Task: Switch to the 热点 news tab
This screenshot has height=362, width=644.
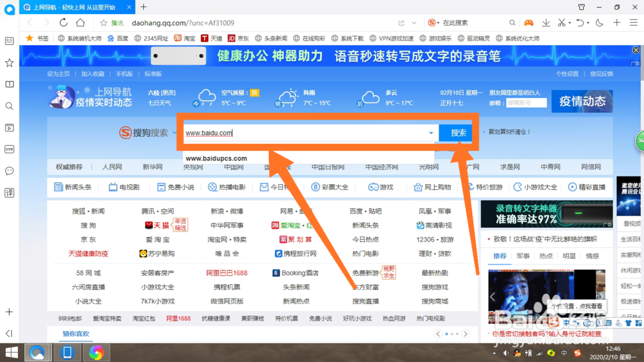Action: pos(546,256)
